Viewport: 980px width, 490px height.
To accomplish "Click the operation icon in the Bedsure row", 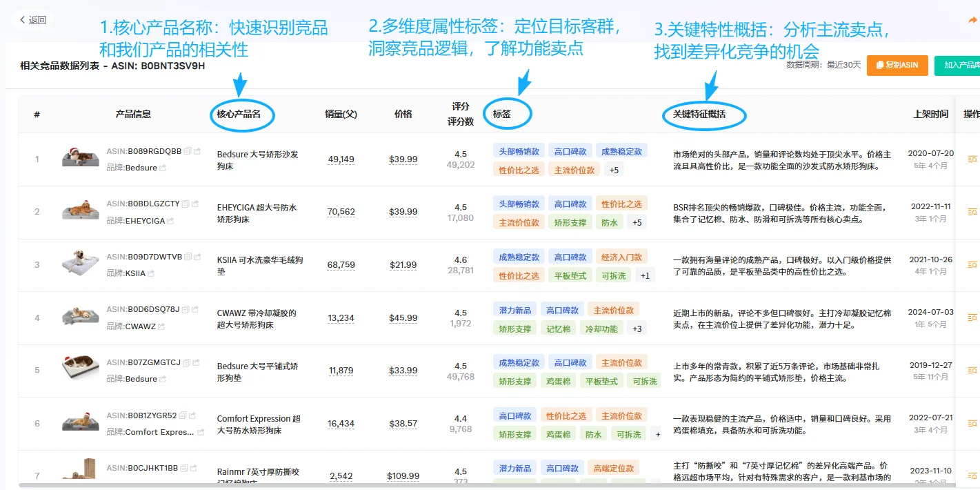I will pos(972,159).
